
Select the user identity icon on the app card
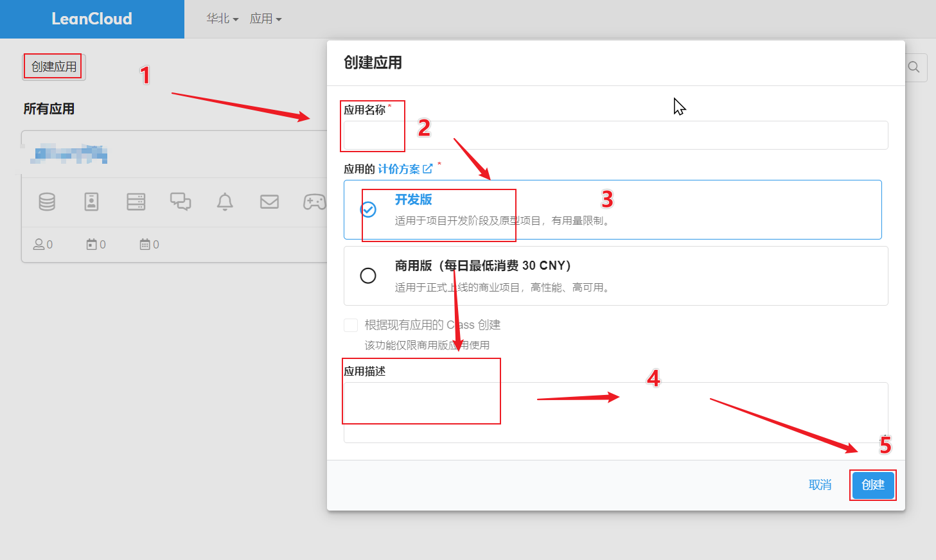[x=91, y=202]
